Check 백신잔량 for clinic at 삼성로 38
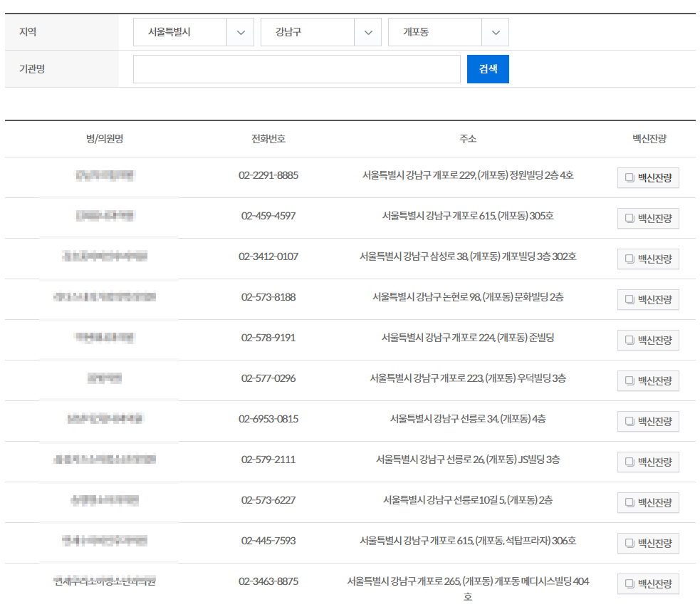The height and width of the screenshot is (607, 700). [647, 259]
